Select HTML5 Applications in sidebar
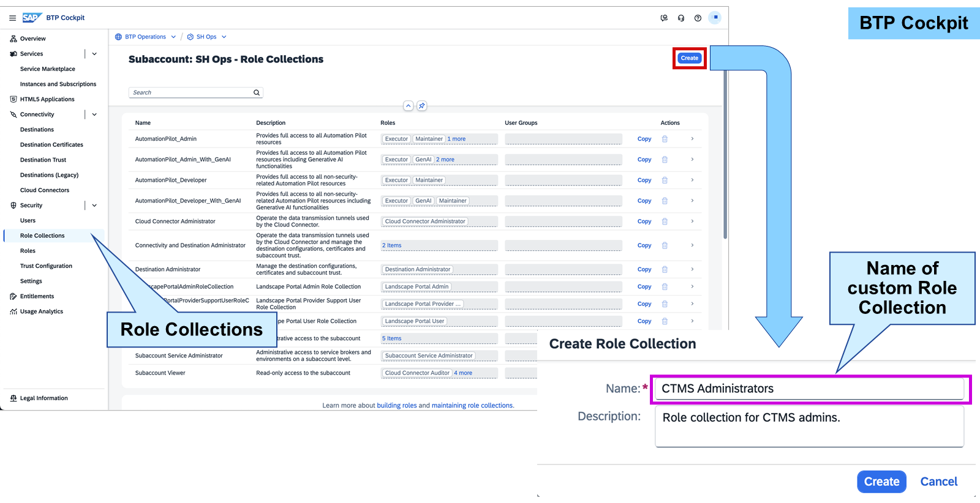 (x=47, y=99)
